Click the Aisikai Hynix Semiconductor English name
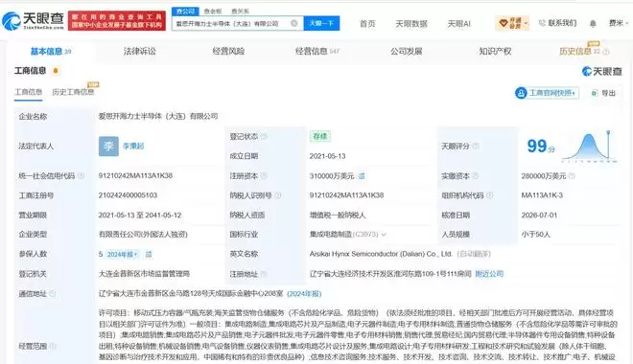Screen dimensions: 633x364 pyautogui.click(x=381, y=254)
